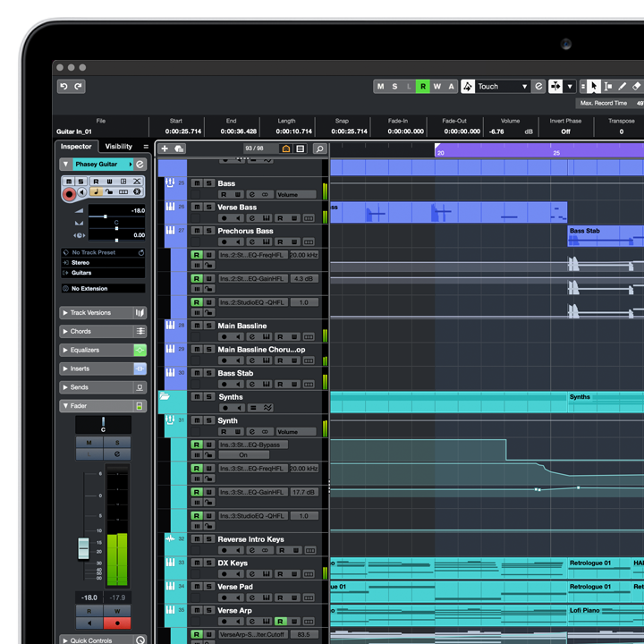Switch to the Visibility tab
644x644 pixels.
point(118,147)
